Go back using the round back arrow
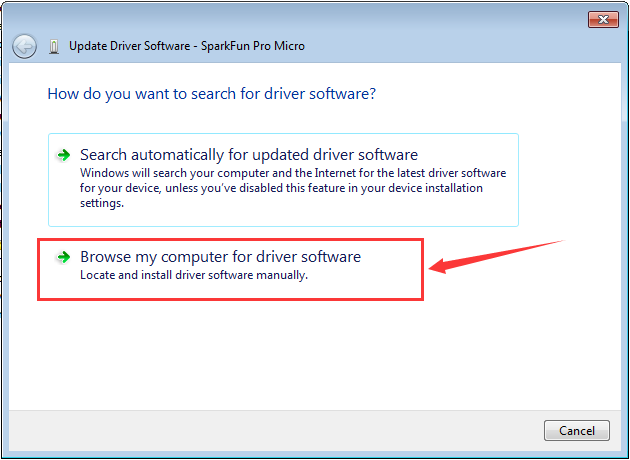The width and height of the screenshot is (630, 460). tap(25, 47)
